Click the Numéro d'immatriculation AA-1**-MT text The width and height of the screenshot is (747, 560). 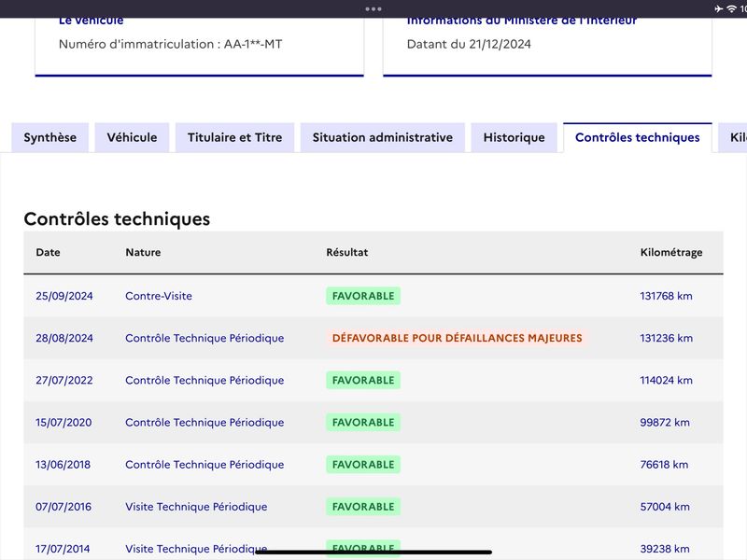(171, 44)
